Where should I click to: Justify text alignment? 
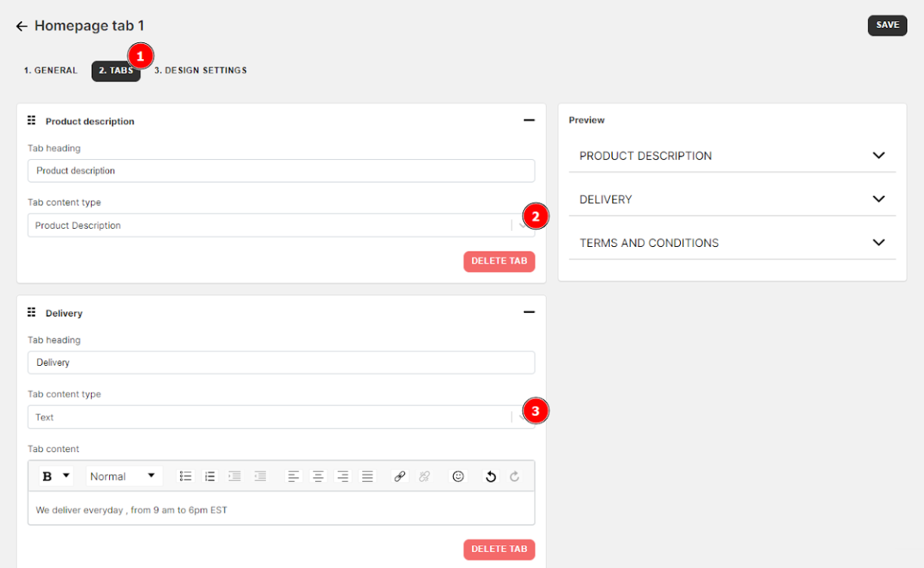(x=367, y=476)
